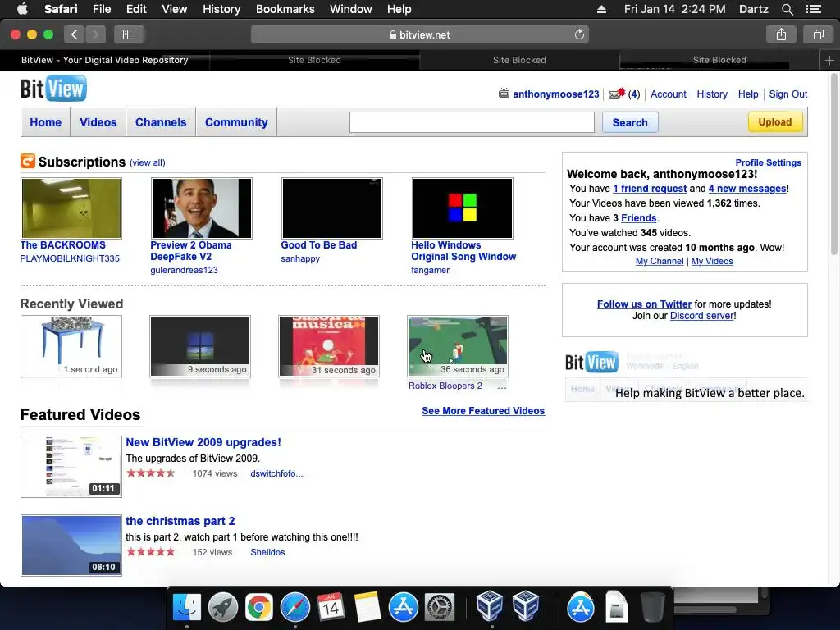Open the sanhappy channel link

pos(300,258)
